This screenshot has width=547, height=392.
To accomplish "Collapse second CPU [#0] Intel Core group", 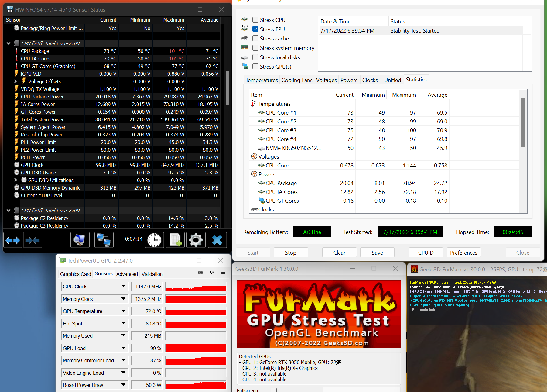I will [9, 210].
